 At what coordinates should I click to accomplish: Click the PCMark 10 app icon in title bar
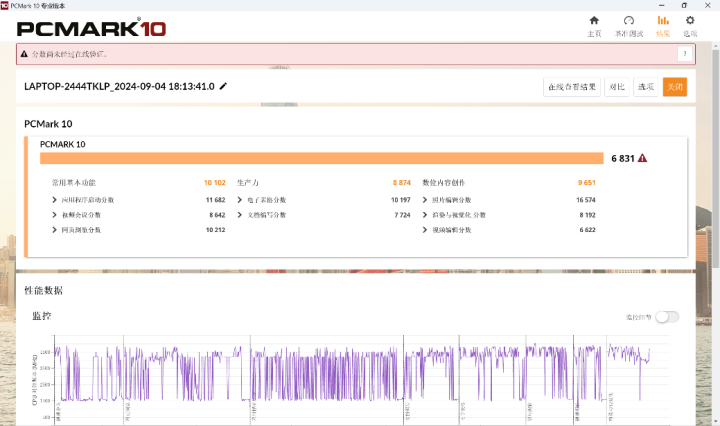coord(5,6)
